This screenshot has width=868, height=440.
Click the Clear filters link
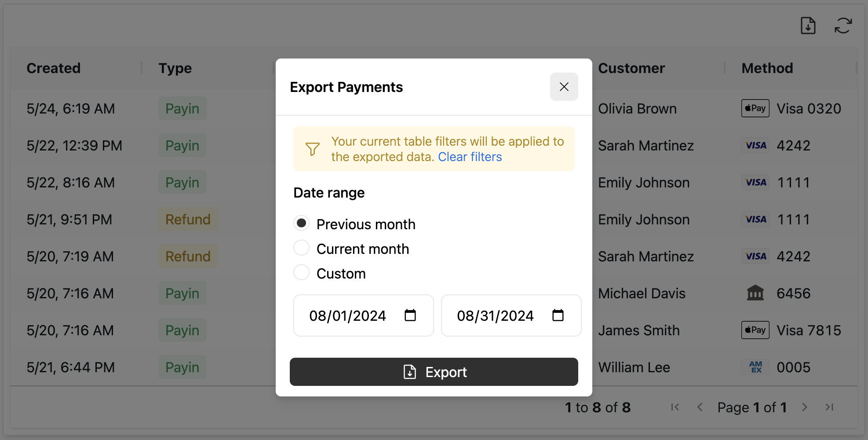(470, 157)
